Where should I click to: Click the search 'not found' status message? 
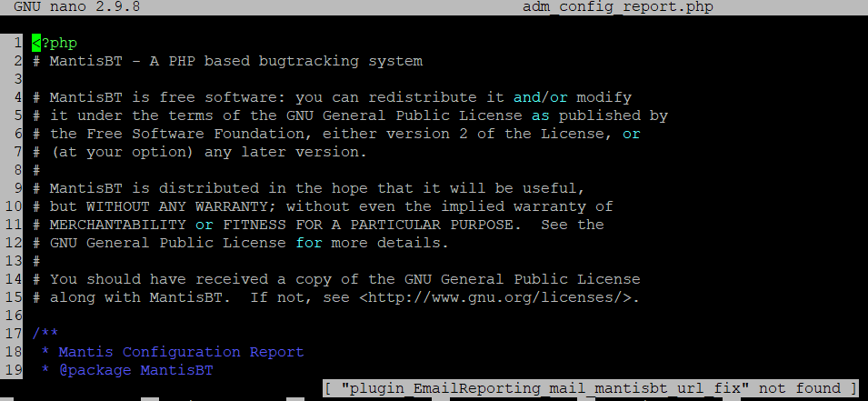[x=591, y=388]
